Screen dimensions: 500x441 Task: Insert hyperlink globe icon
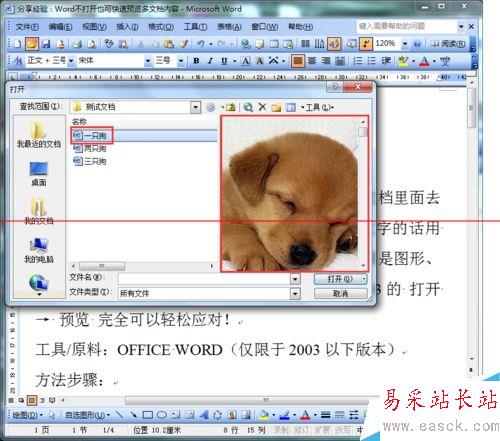pyautogui.click(x=246, y=44)
